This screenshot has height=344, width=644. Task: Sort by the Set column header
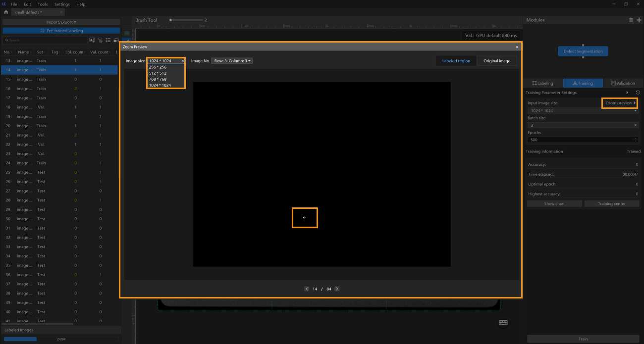[x=41, y=52]
